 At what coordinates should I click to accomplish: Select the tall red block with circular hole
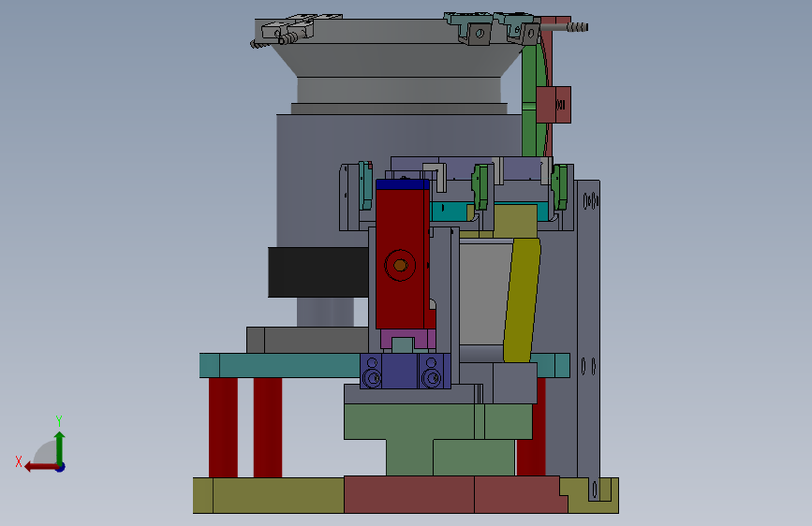coord(402,259)
